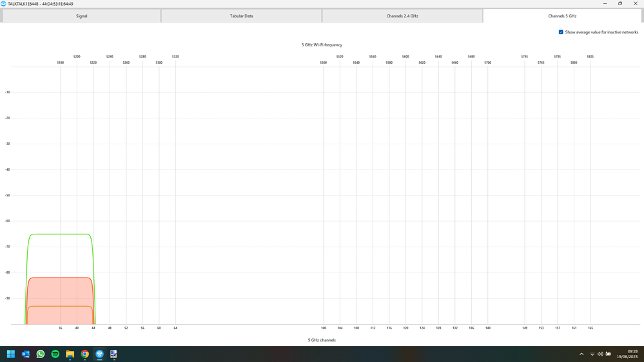
Task: Expand the hidden system tray icons chevron
Action: (x=581, y=354)
